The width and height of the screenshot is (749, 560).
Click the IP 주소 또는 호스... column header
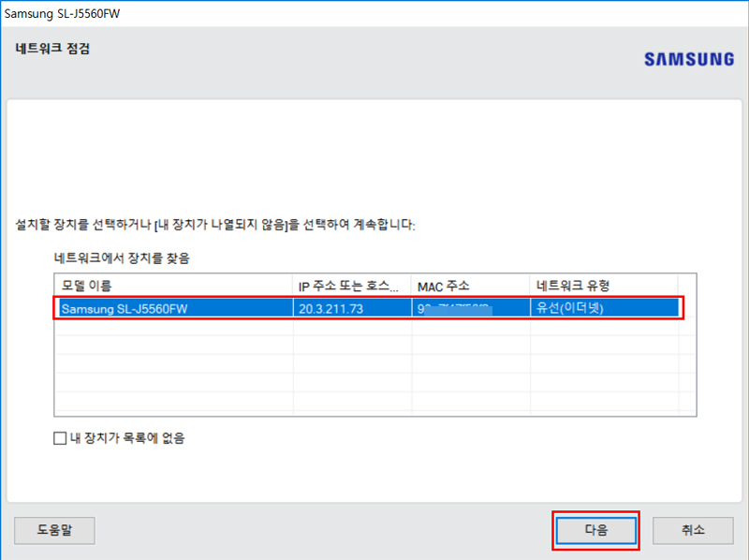point(352,286)
